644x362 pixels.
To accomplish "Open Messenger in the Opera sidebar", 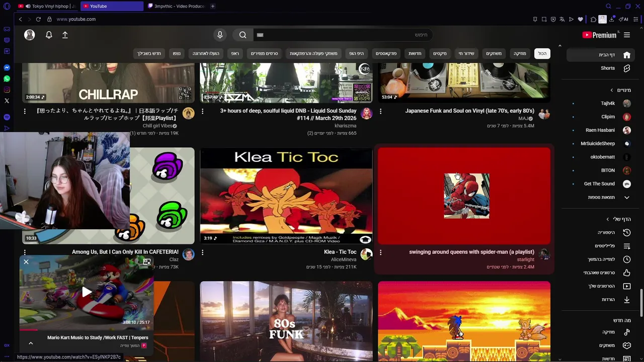I will tap(7, 67).
